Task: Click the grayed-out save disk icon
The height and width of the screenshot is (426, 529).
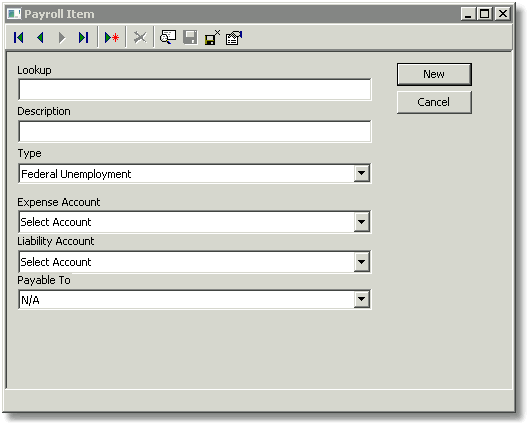Action: coord(190,37)
